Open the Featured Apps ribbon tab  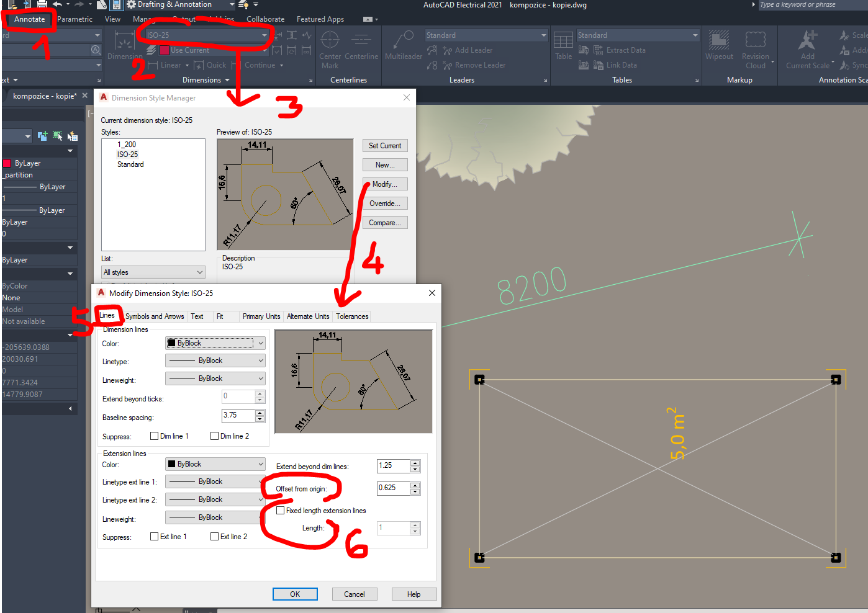point(320,19)
